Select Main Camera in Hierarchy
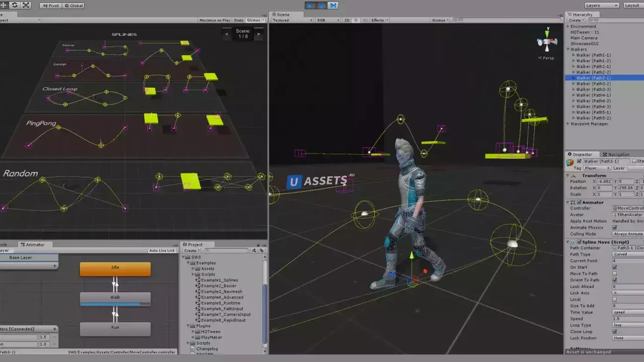Image resolution: width=644 pixels, height=362 pixels. (x=584, y=38)
